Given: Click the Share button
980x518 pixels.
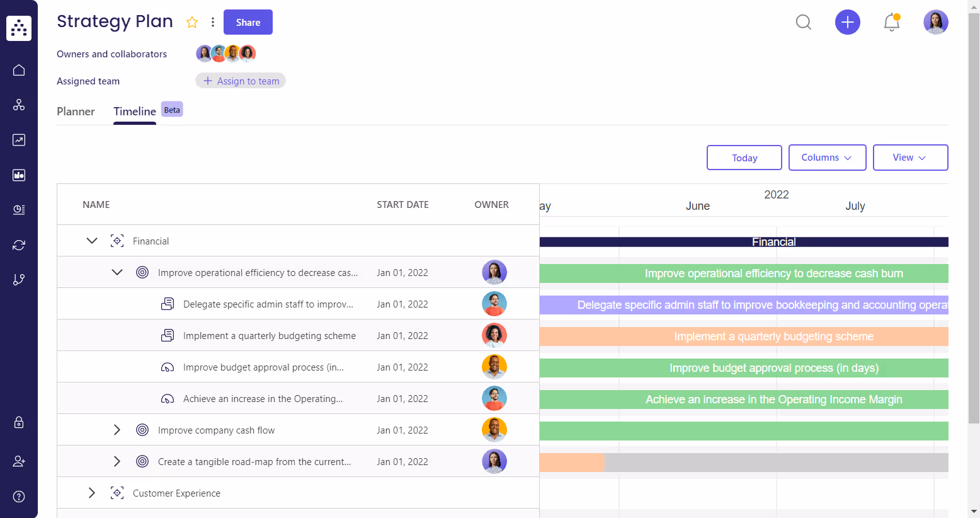Looking at the screenshot, I should tap(248, 21).
